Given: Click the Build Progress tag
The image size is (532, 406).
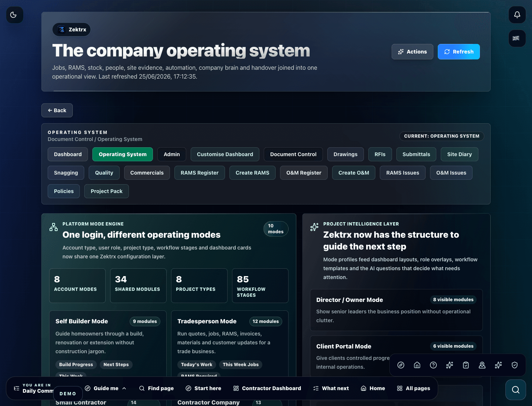Looking at the screenshot, I should [76, 365].
